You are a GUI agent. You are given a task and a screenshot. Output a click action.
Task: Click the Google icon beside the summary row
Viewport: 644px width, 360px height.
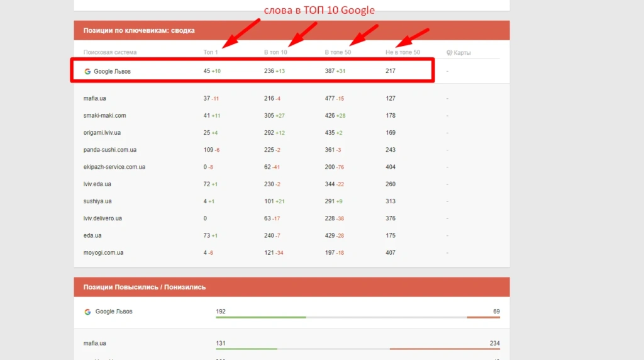click(x=87, y=72)
